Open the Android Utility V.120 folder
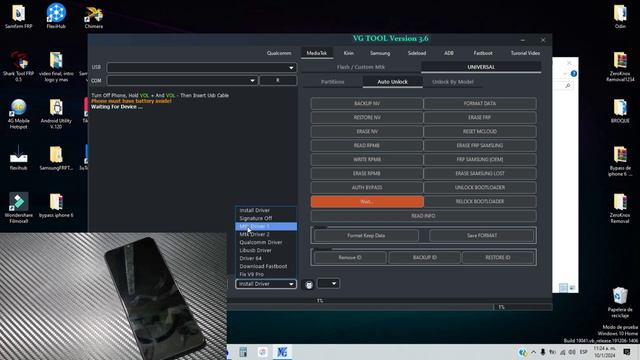The width and height of the screenshot is (640, 360). pyautogui.click(x=56, y=113)
